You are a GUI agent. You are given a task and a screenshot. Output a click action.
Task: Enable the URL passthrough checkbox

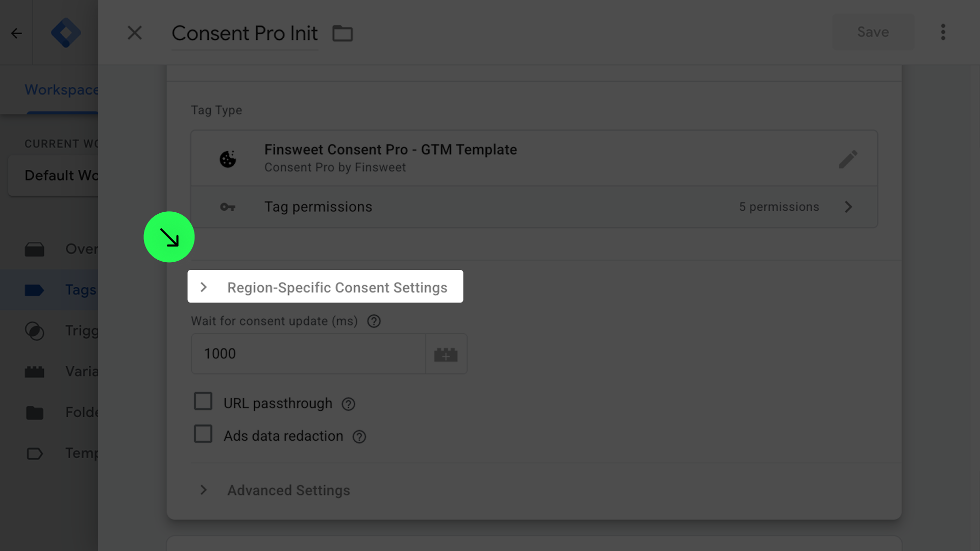point(203,402)
